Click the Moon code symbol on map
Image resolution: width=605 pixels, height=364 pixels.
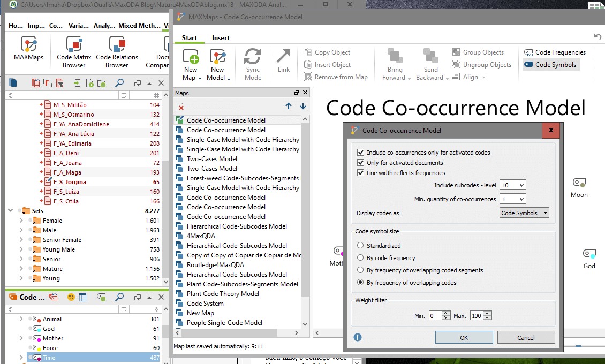coord(579,183)
